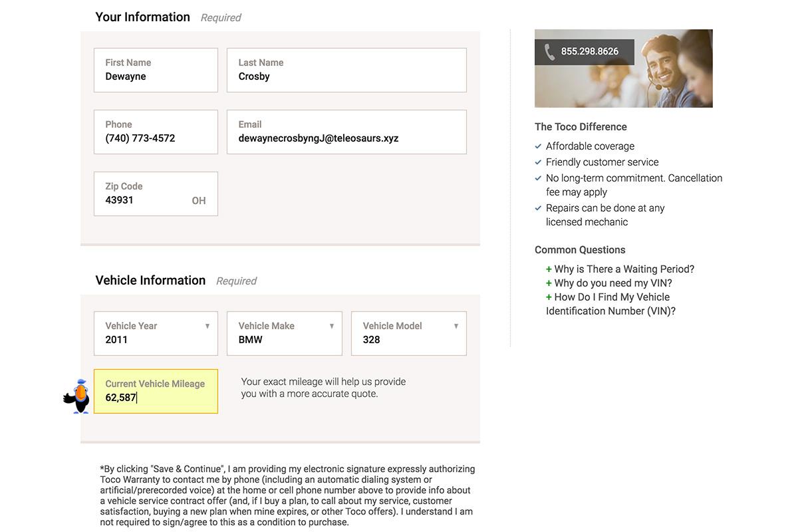Click the Current Vehicle Mileage field
The image size is (798, 532).
pyautogui.click(x=156, y=392)
